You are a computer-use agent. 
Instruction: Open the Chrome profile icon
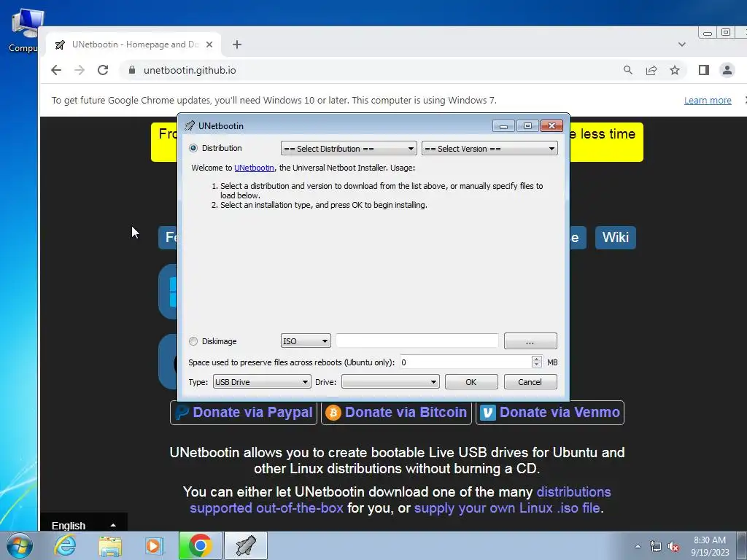click(727, 70)
